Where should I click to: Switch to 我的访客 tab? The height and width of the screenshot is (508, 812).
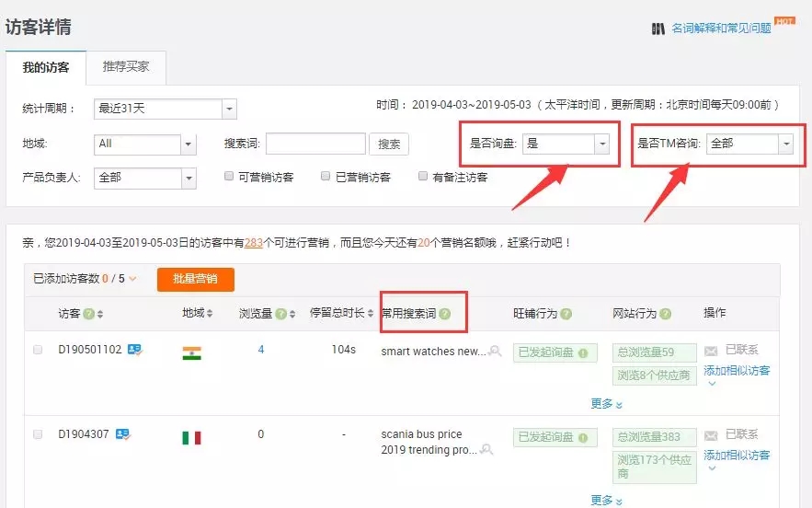click(x=46, y=67)
